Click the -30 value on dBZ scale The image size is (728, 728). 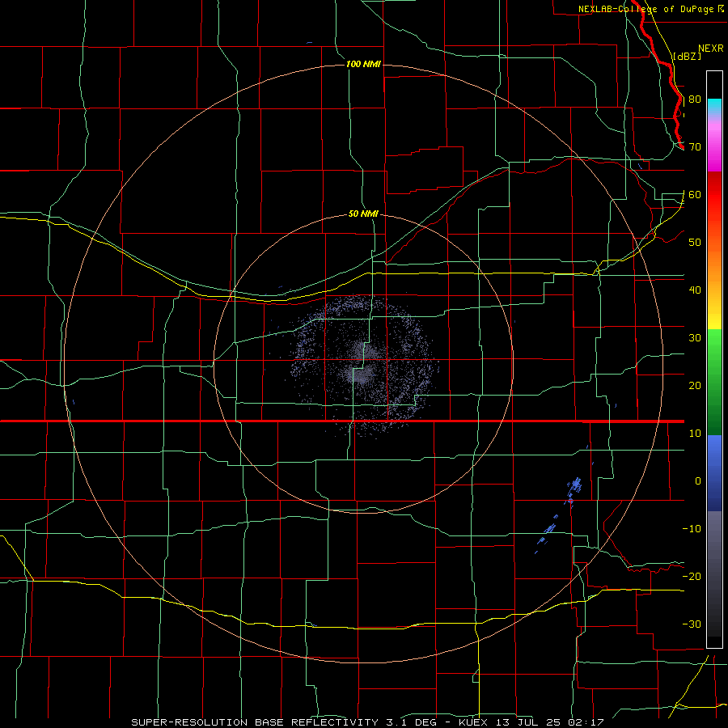click(692, 624)
